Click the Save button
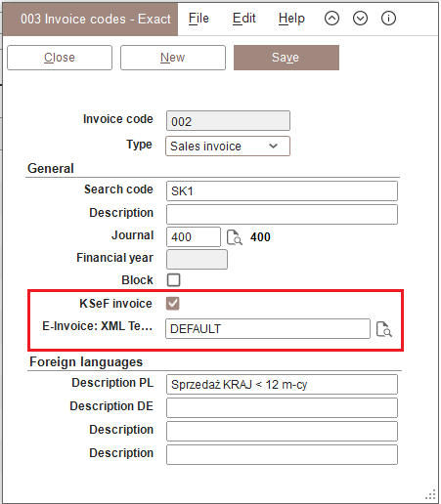Viewport: 441px width, 504px height. (x=287, y=58)
